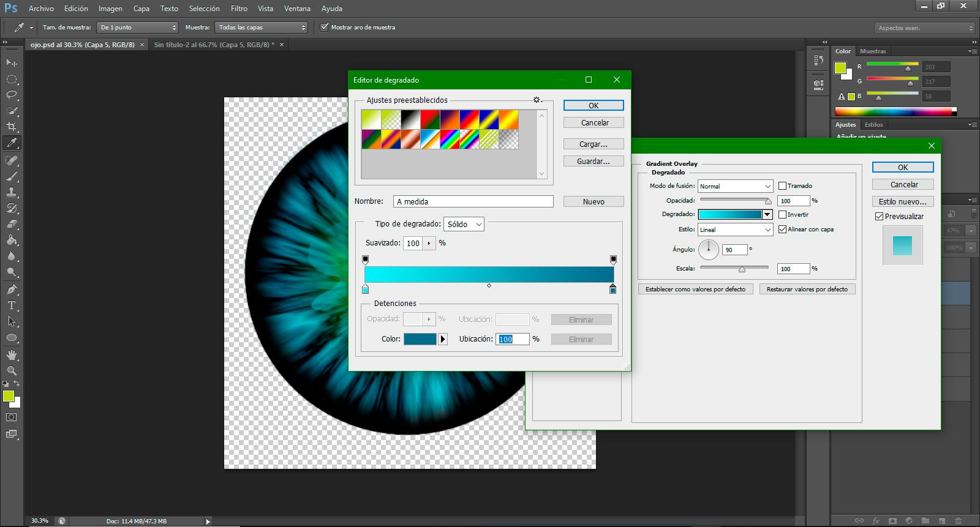Open the History panel icon
The width and height of the screenshot is (980, 527).
click(x=818, y=60)
